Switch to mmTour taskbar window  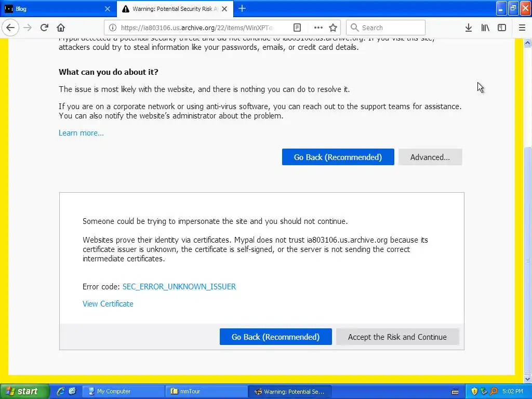click(x=207, y=392)
